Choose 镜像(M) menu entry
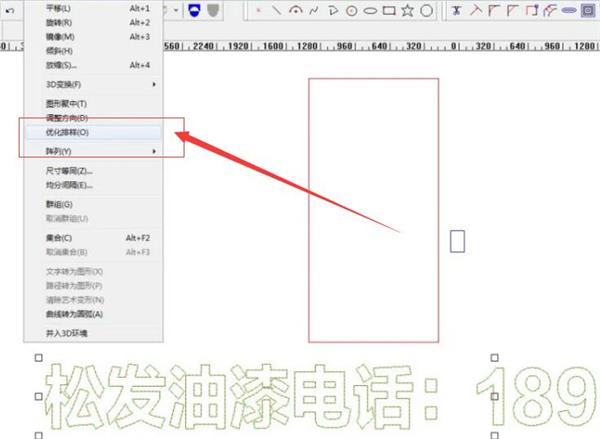This screenshot has width=600, height=439. (x=94, y=37)
